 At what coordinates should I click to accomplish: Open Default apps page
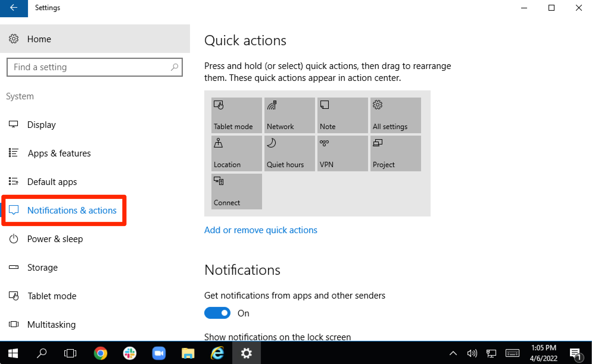[95, 182]
